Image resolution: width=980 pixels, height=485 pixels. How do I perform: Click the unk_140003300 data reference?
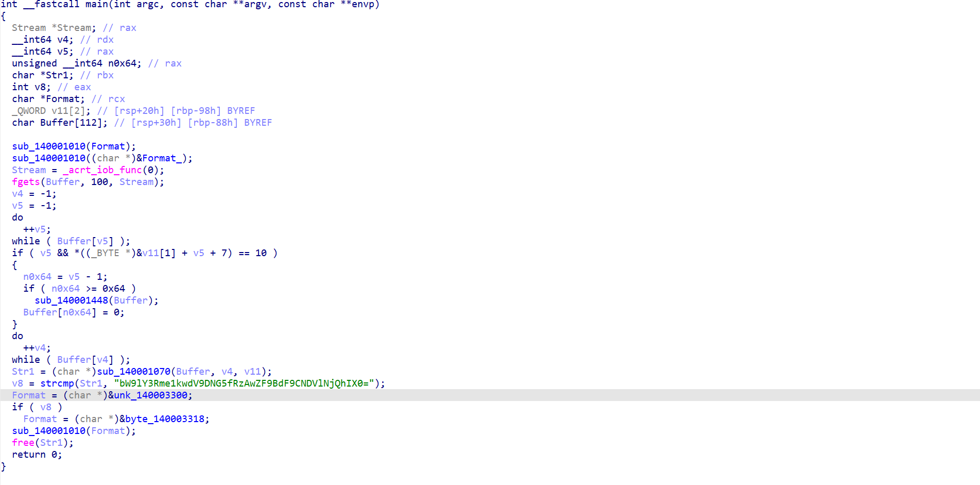pos(150,395)
